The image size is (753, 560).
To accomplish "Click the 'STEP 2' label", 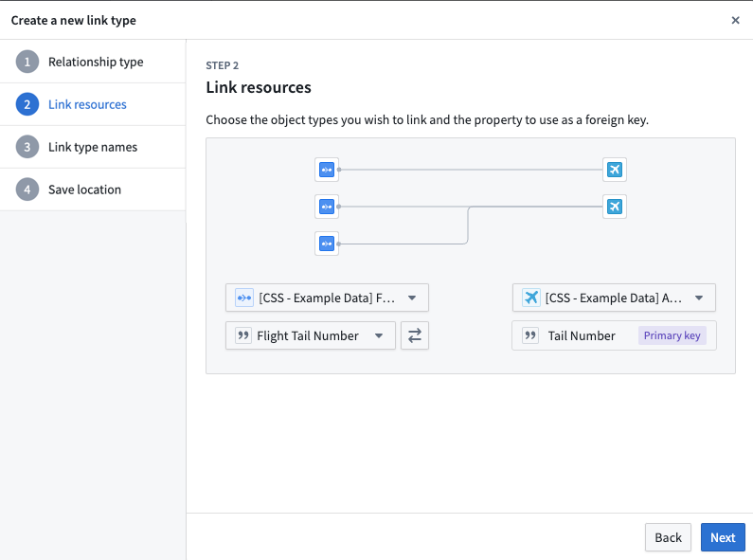I will click(x=222, y=65).
